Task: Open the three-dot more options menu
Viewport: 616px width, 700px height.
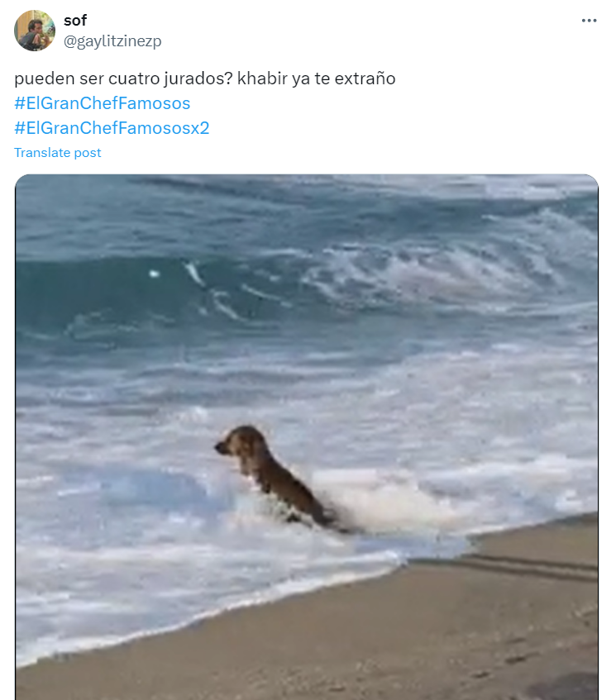Action: pos(589,21)
